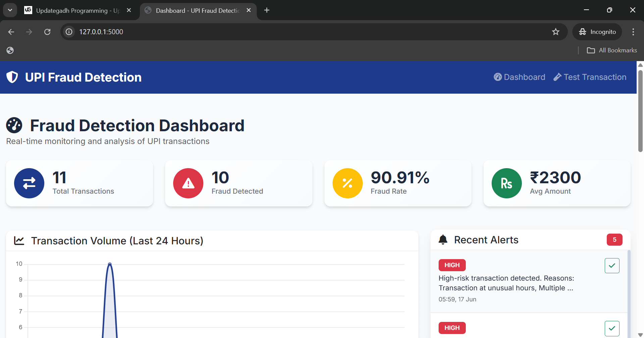Click the shield logo in the header
The height and width of the screenshot is (338, 644).
tap(12, 77)
